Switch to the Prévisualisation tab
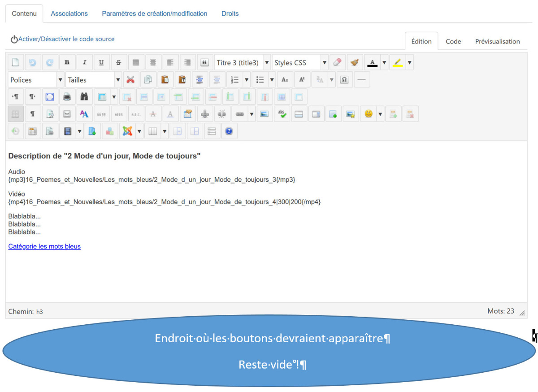Screen dimensions: 538x392 coord(498,41)
